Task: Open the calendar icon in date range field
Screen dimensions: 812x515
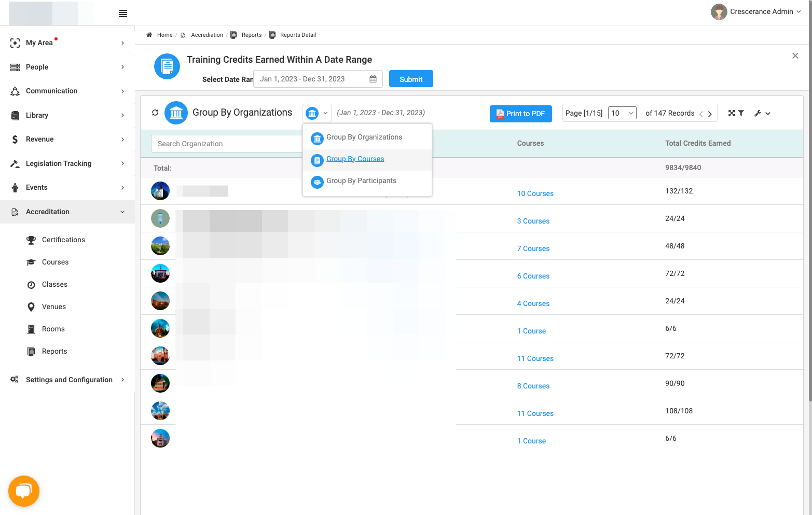Action: point(373,79)
